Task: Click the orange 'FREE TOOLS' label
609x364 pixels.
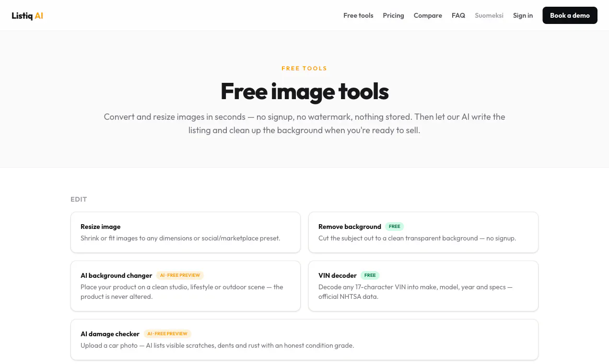Action: [304, 68]
